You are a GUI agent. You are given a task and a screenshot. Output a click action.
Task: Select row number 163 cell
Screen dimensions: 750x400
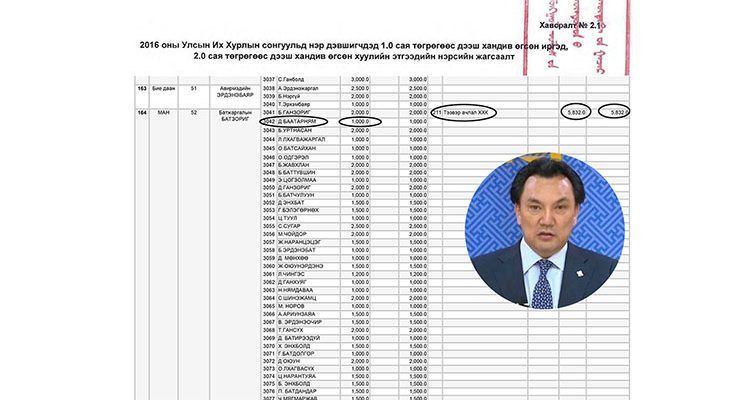tap(142, 89)
